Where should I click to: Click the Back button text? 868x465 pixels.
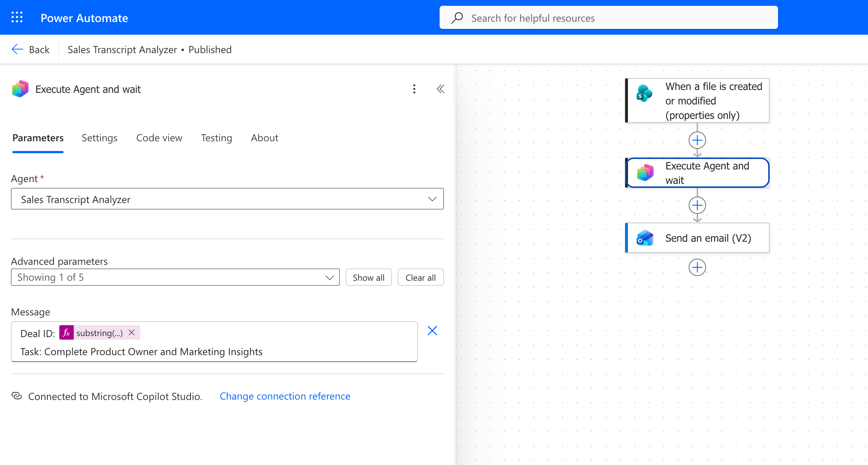click(39, 49)
